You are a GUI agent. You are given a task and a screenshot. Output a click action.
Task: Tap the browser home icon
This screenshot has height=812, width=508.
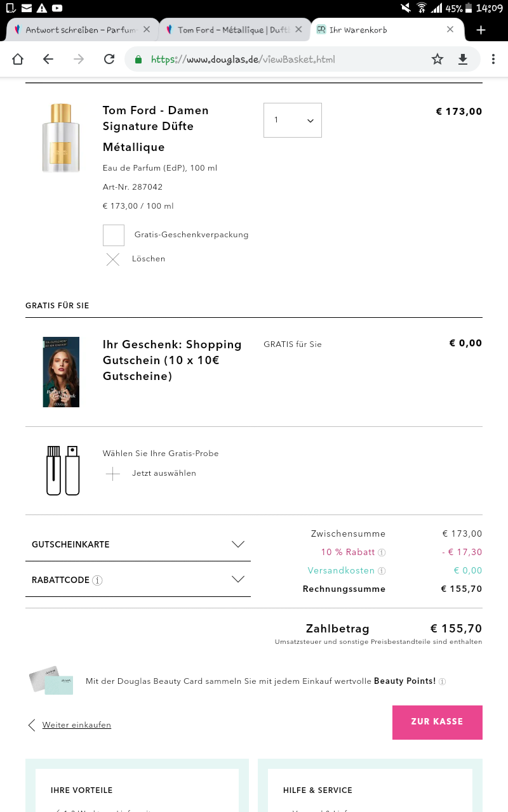(18, 59)
